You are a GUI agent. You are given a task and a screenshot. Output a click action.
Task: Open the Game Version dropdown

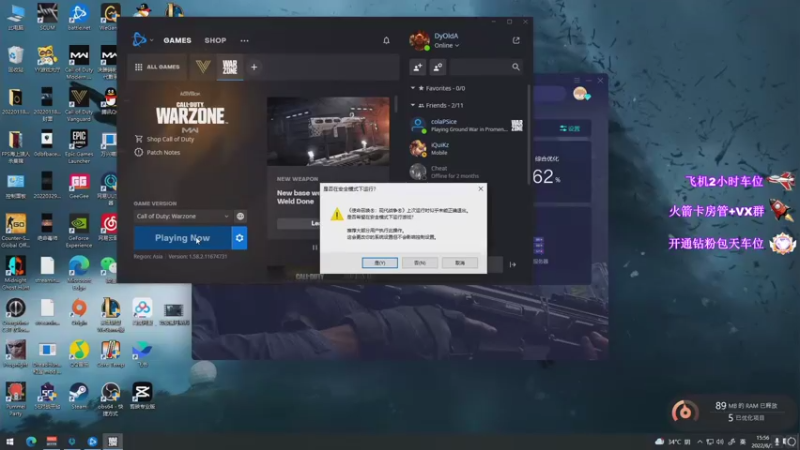[x=182, y=216]
